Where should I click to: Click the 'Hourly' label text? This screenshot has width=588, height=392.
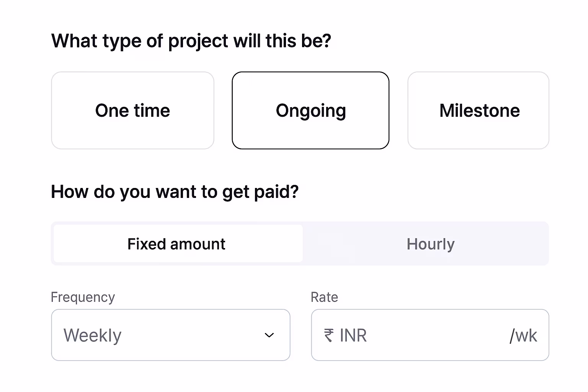tap(431, 244)
